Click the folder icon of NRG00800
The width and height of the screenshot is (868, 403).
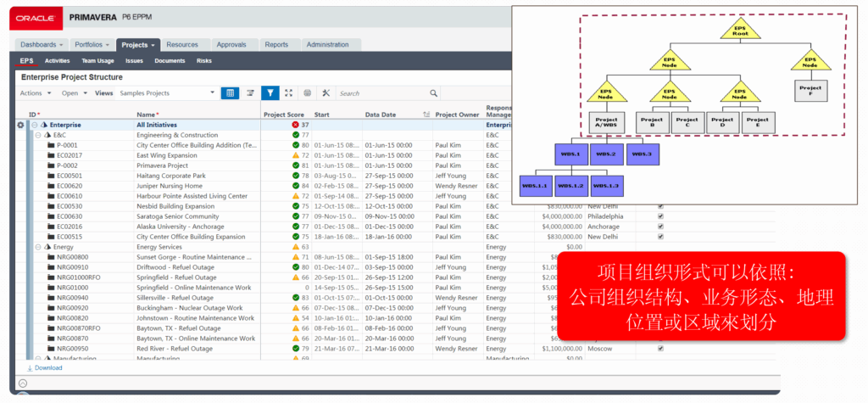51,257
